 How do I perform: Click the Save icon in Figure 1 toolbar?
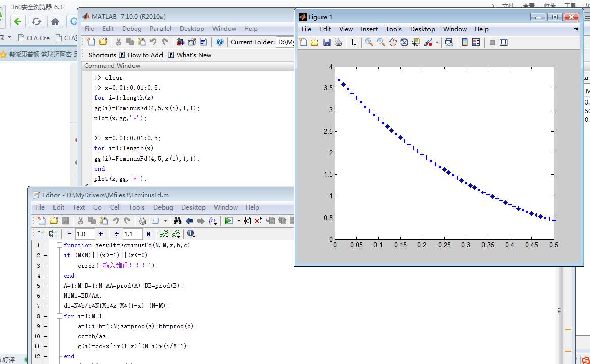(327, 43)
